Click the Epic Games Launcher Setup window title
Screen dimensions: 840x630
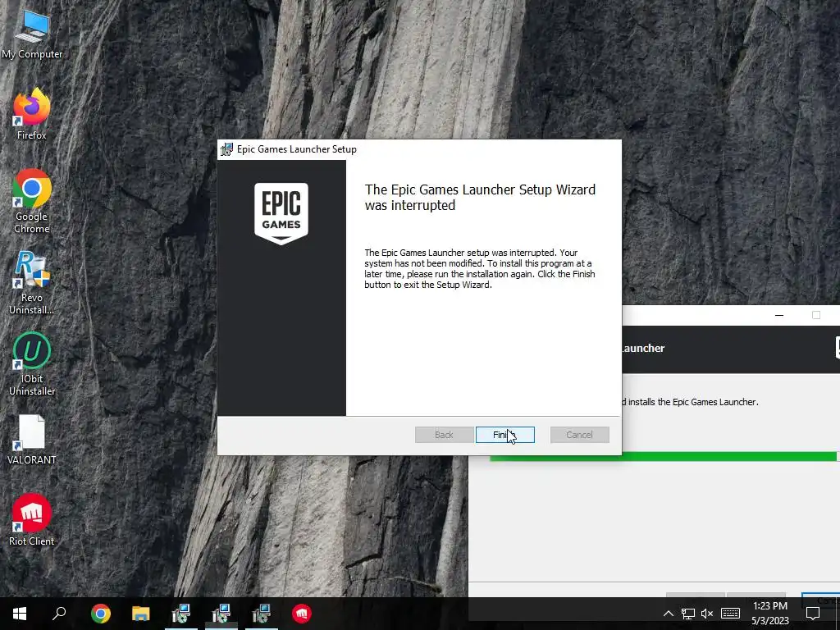point(297,149)
